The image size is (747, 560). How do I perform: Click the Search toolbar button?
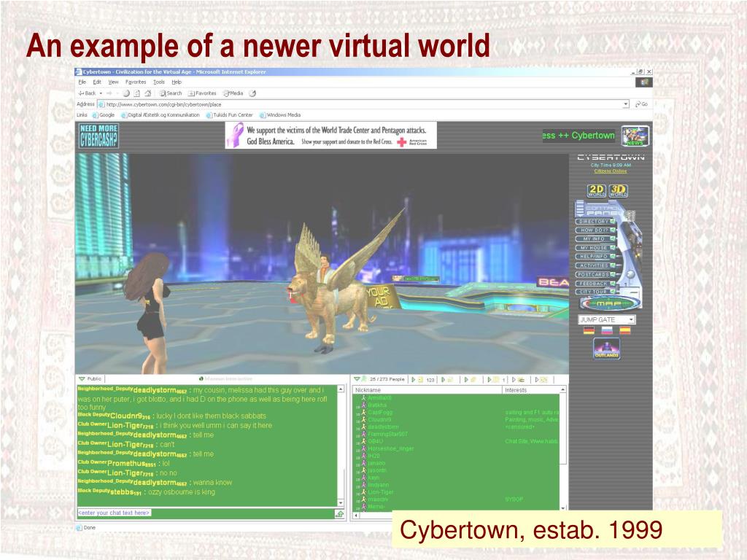[x=171, y=93]
